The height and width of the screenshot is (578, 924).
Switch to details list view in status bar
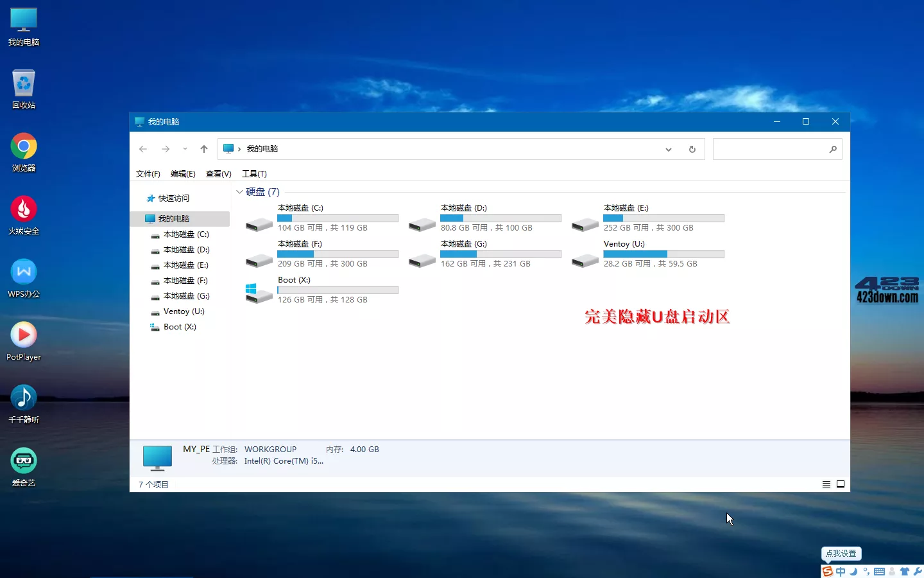pos(826,484)
